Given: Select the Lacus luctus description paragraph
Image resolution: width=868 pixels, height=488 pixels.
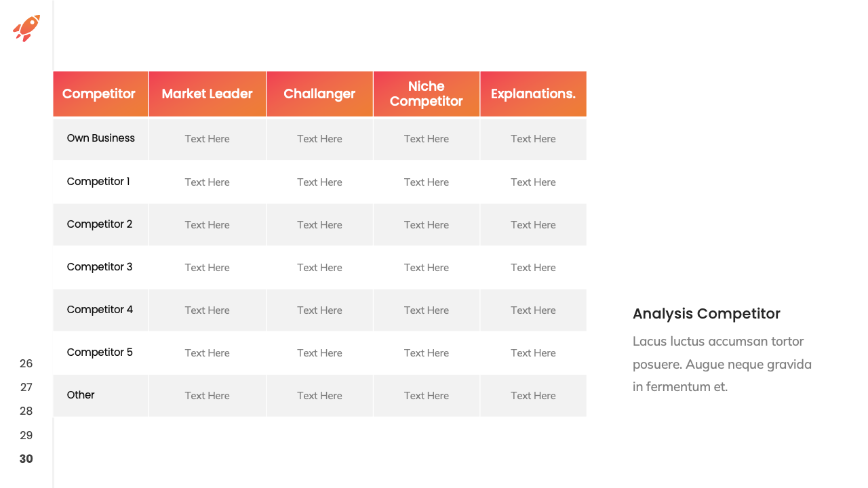Looking at the screenshot, I should (722, 364).
